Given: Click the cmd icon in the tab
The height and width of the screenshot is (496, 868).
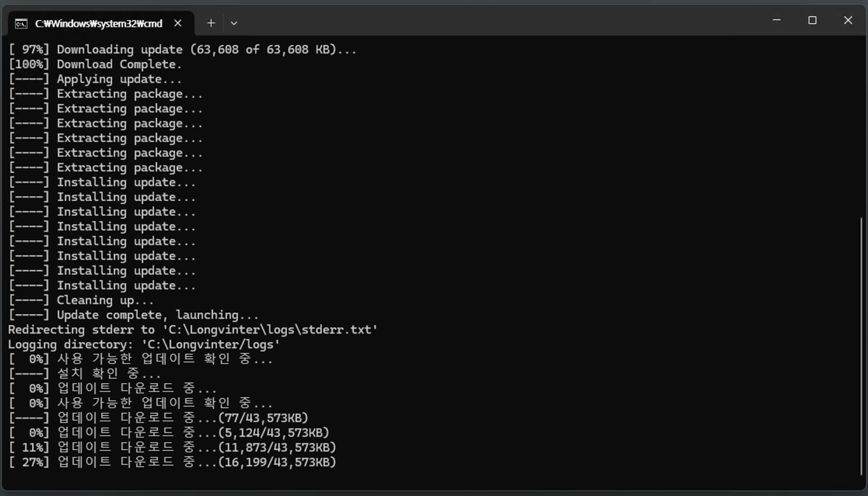Looking at the screenshot, I should pos(21,24).
